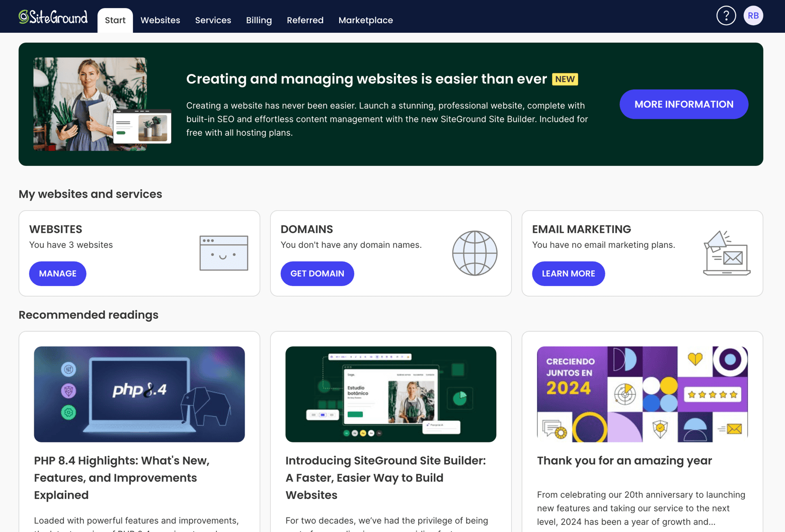Click 'You have no email marketing plans.' text
Viewport: 785px width, 532px height.
(x=604, y=245)
